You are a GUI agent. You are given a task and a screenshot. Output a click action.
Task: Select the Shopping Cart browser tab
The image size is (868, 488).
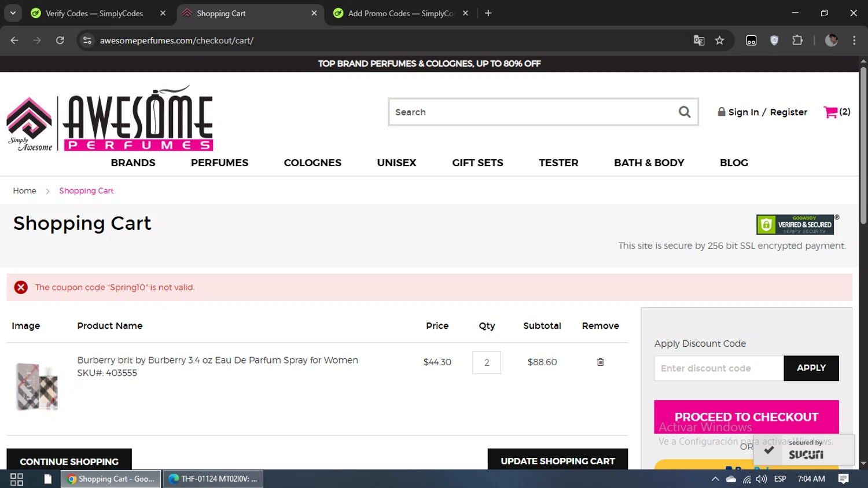pyautogui.click(x=250, y=13)
